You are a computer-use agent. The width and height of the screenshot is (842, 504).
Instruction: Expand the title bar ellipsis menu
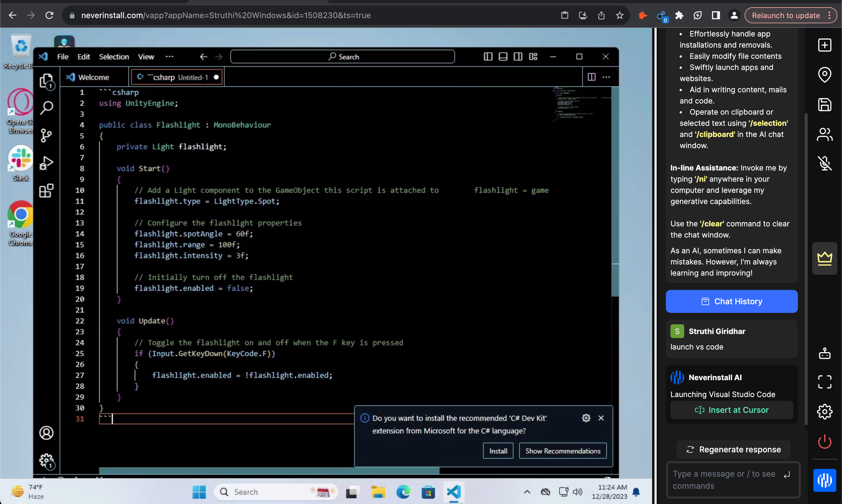point(169,56)
